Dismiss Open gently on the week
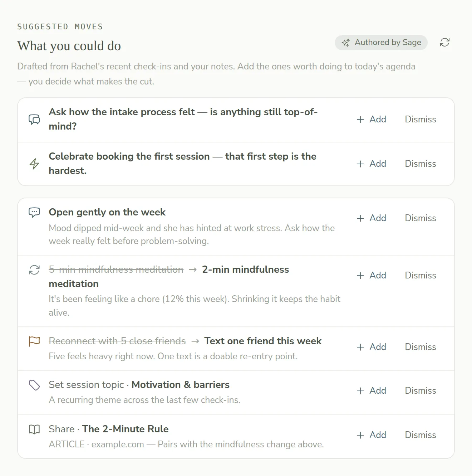This screenshot has width=472, height=476. coord(420,218)
